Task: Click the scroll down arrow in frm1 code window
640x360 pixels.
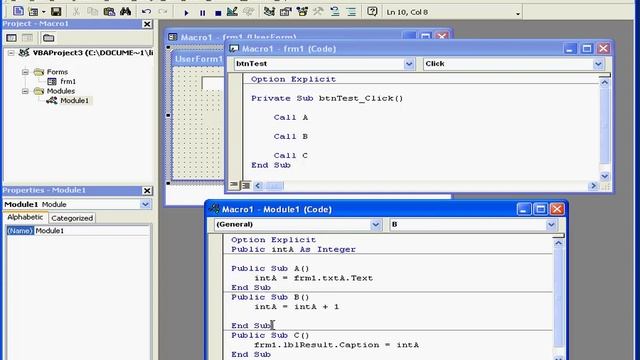Action: (x=604, y=176)
